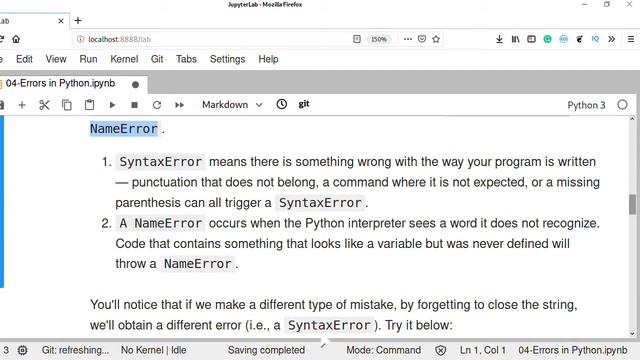Close the Firefox browser tab
This screenshot has height=360, width=640.
click(x=61, y=21)
